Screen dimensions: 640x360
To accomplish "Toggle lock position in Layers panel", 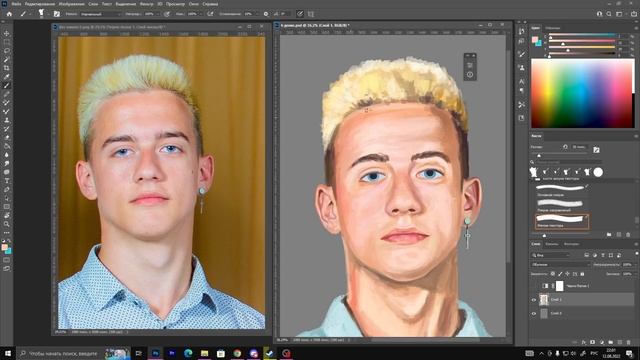I will tap(567, 274).
